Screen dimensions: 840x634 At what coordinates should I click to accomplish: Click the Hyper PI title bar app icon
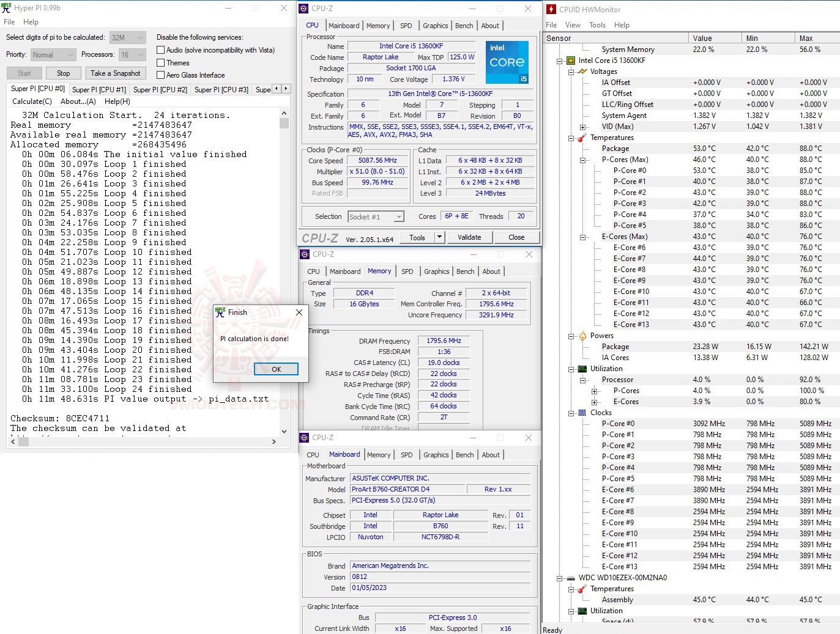pos(6,8)
